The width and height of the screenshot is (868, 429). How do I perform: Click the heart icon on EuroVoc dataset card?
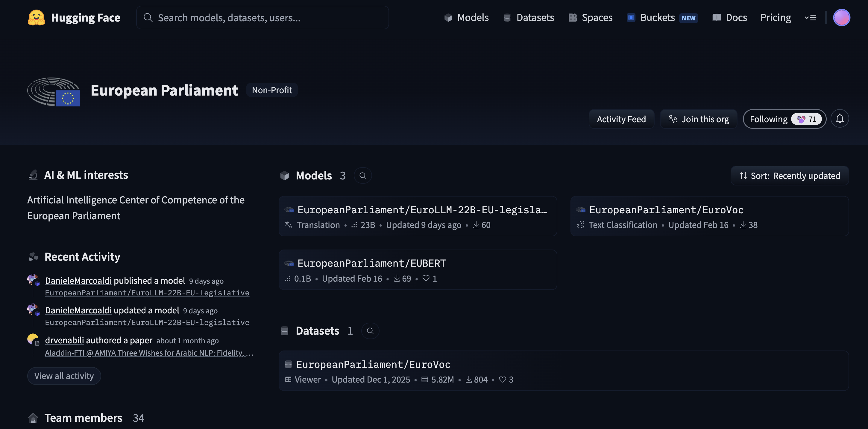tap(503, 380)
